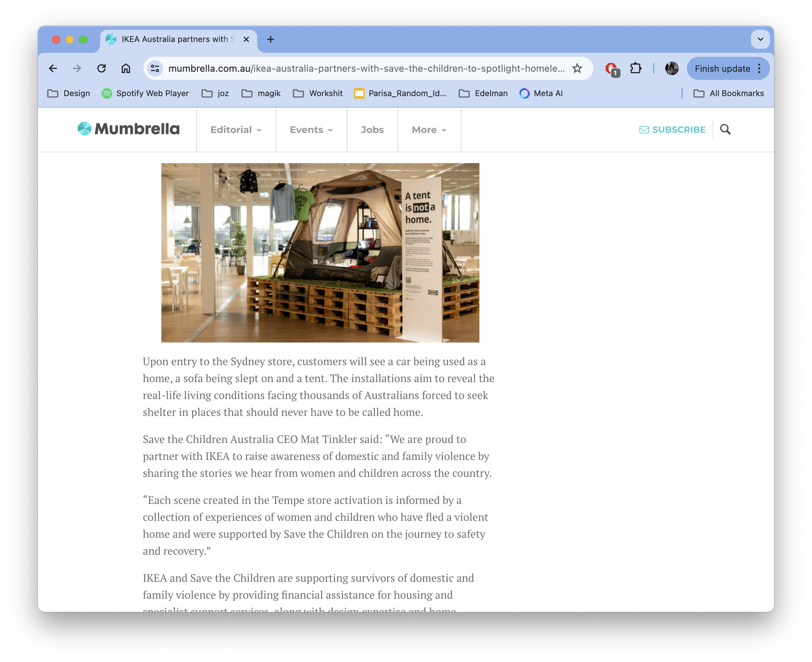This screenshot has width=812, height=662.
Task: Click the forward navigation arrow
Action: [x=77, y=69]
